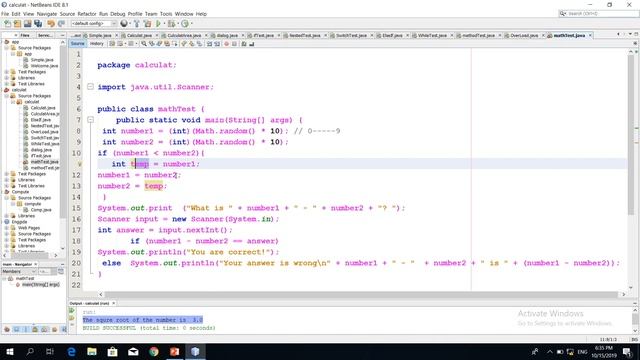Open the Refactor menu
The width and height of the screenshot is (640, 360).
87,14
